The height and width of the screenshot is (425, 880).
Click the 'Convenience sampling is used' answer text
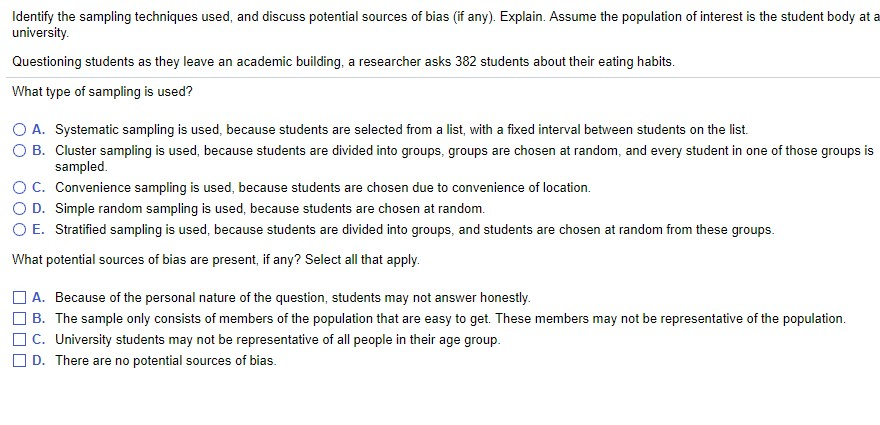322,188
